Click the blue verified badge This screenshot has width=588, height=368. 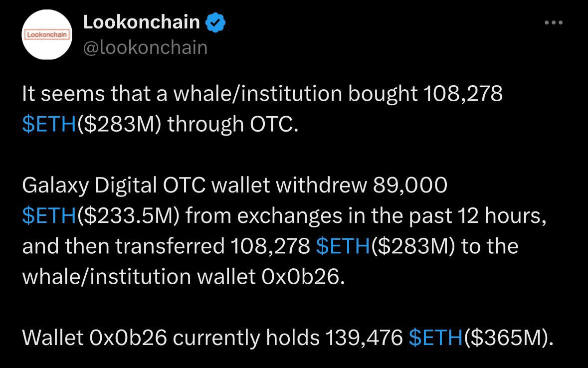click(x=215, y=22)
